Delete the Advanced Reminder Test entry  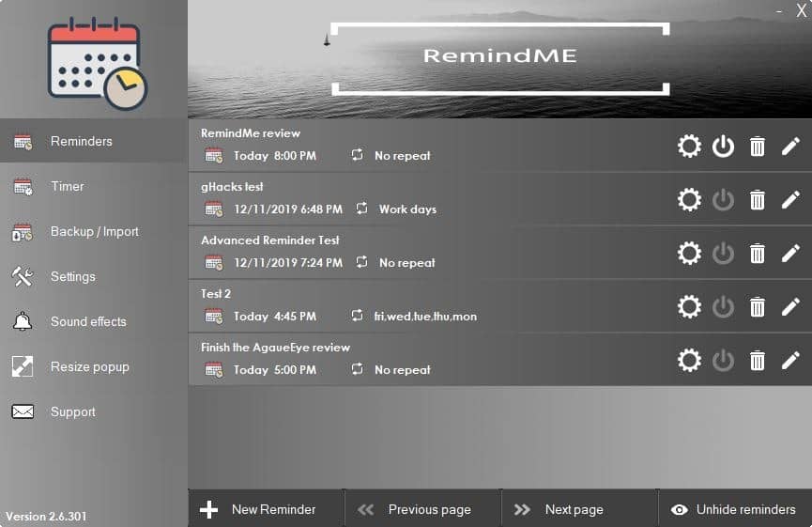[x=758, y=254]
